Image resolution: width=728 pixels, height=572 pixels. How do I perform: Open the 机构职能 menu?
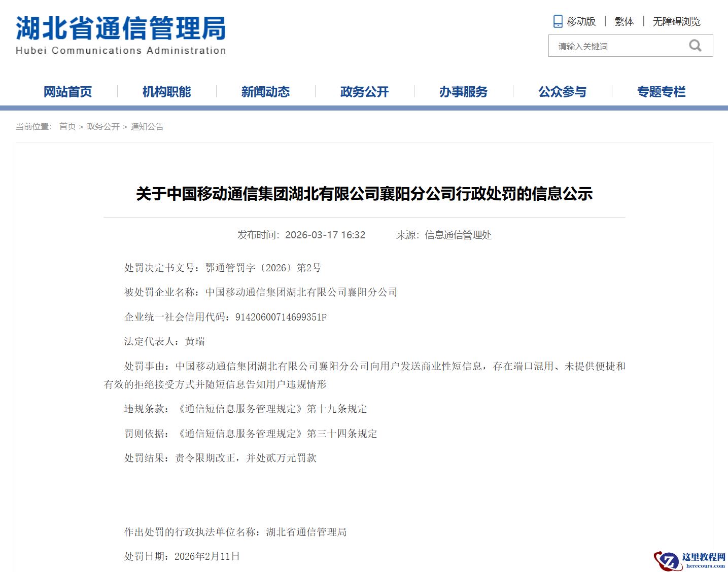tap(166, 92)
